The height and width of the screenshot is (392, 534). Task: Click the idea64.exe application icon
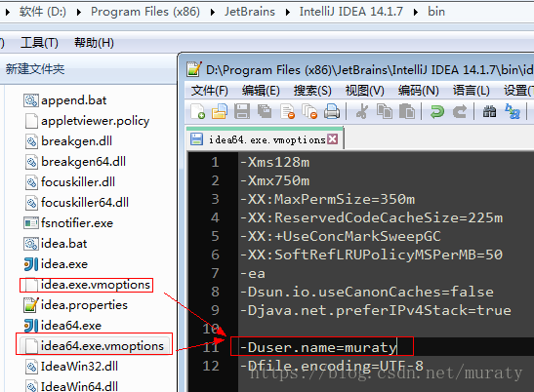[31, 326]
